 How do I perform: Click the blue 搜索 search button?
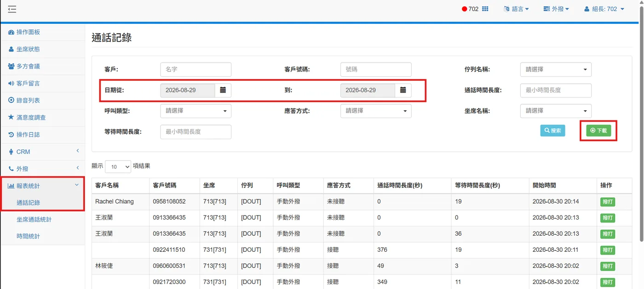552,130
